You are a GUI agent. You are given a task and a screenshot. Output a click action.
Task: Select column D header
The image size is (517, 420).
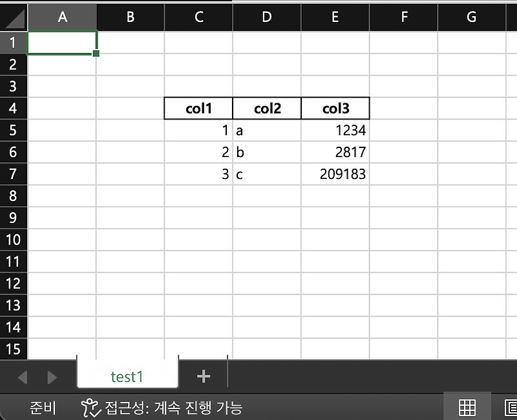point(267,17)
